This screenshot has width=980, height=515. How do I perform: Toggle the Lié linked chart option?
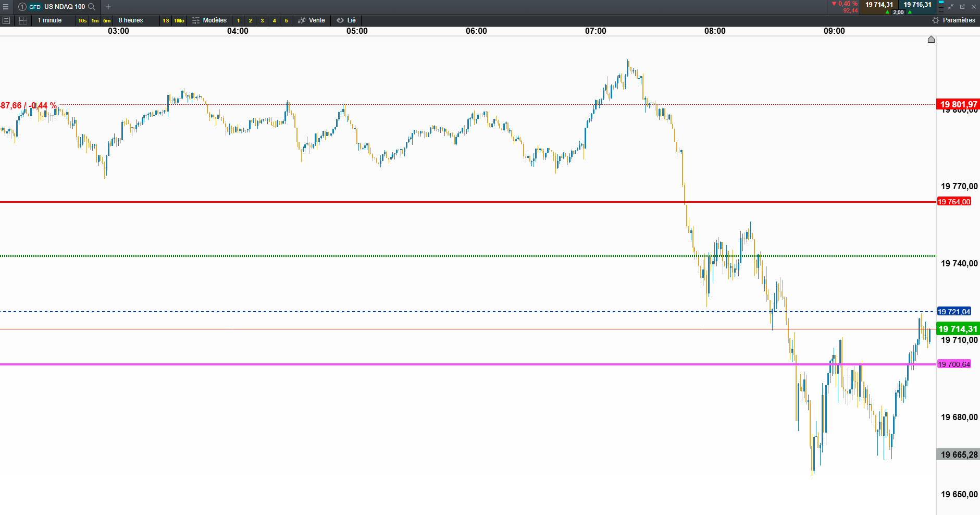pos(346,20)
